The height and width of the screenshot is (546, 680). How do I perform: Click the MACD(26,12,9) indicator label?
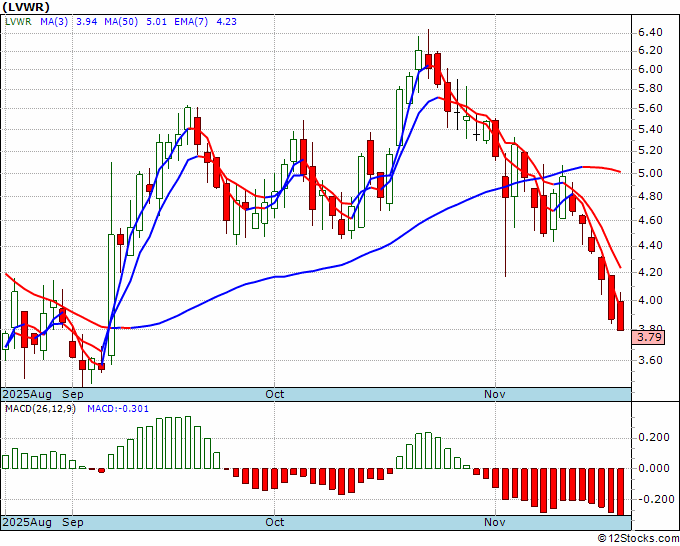point(40,409)
